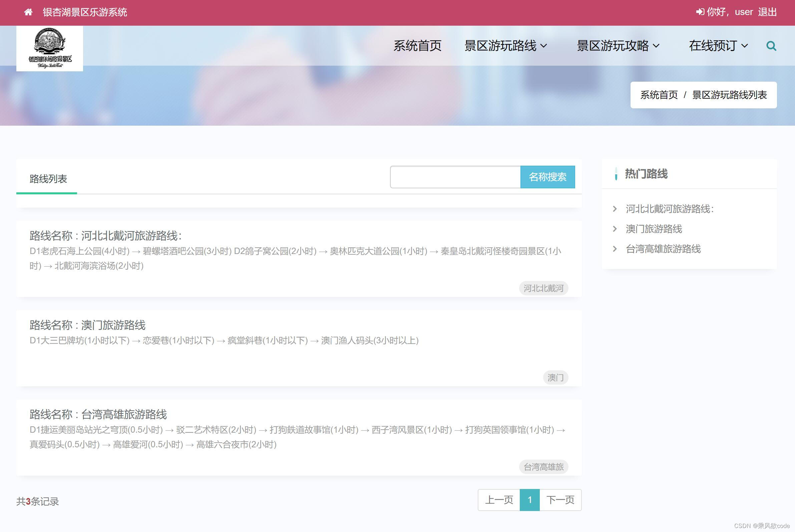
Task: Click the 台湾高雄旅 tag badge
Action: coord(543,467)
